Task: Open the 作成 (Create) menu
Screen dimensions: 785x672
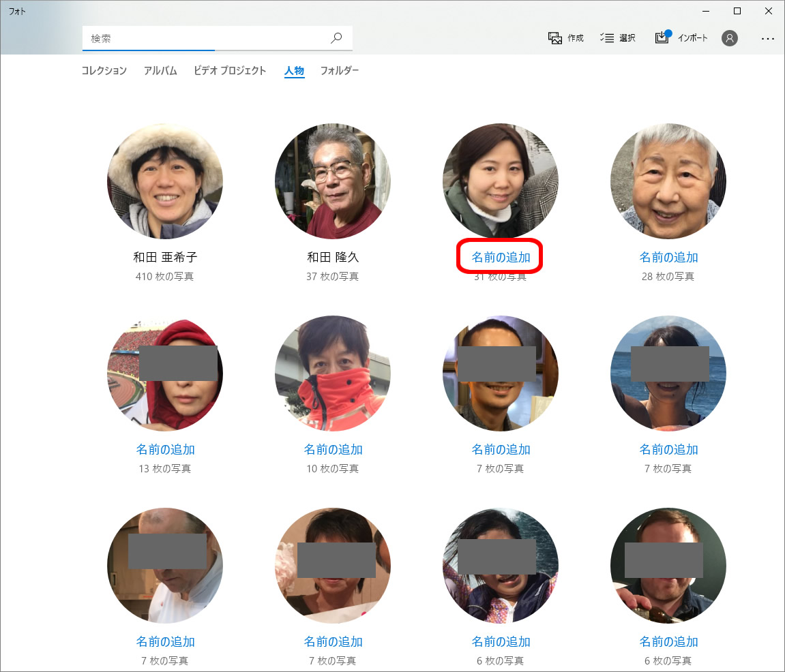Action: click(566, 38)
